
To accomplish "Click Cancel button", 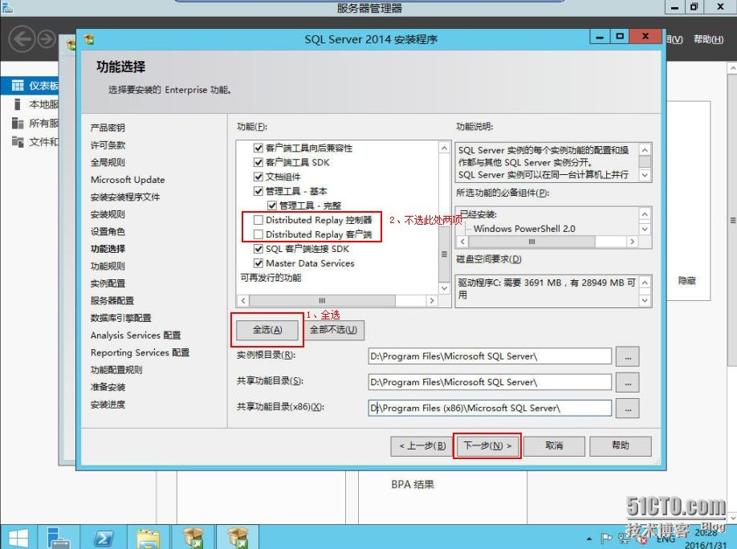I will 554,446.
